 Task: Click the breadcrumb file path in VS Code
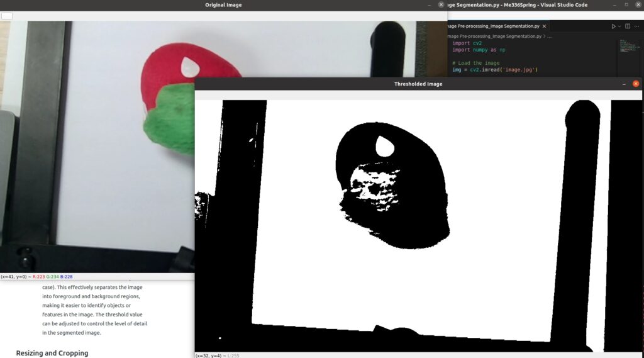pyautogui.click(x=494, y=36)
